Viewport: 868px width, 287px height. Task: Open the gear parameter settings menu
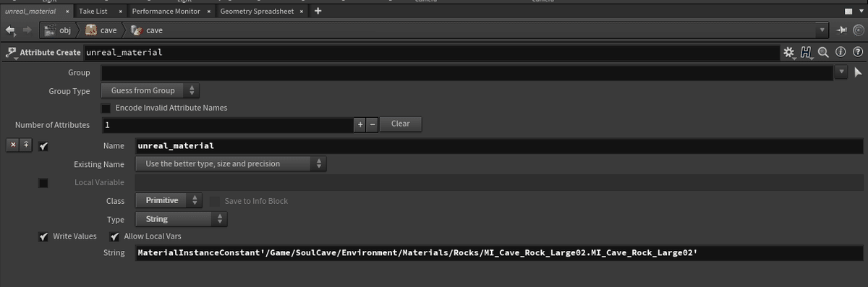click(788, 53)
